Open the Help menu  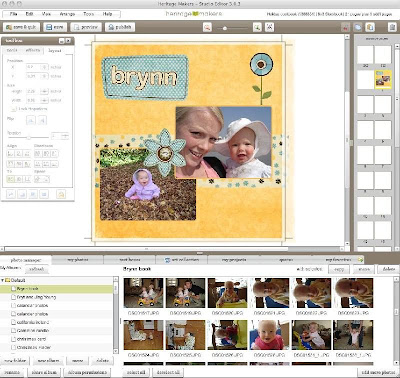point(107,14)
